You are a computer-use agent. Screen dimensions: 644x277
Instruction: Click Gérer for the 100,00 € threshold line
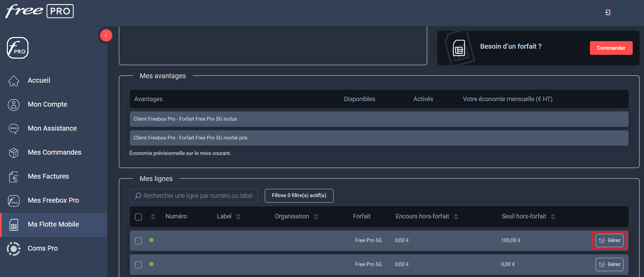click(x=609, y=240)
